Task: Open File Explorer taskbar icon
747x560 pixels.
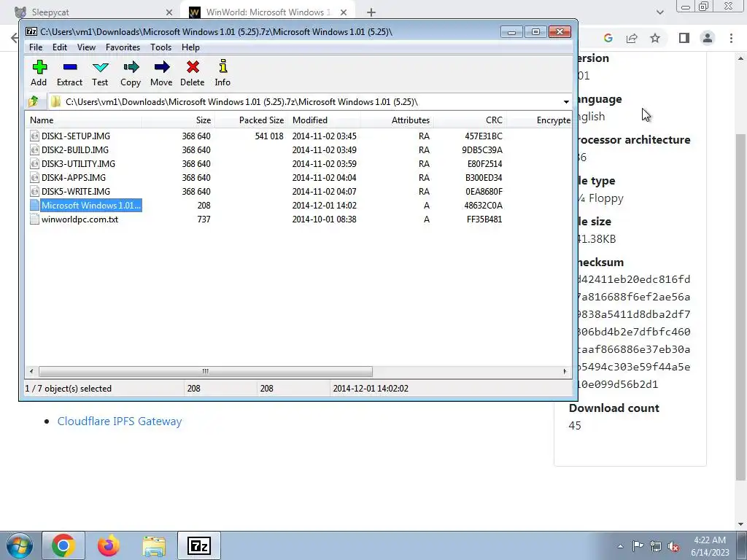Action: tap(154, 545)
